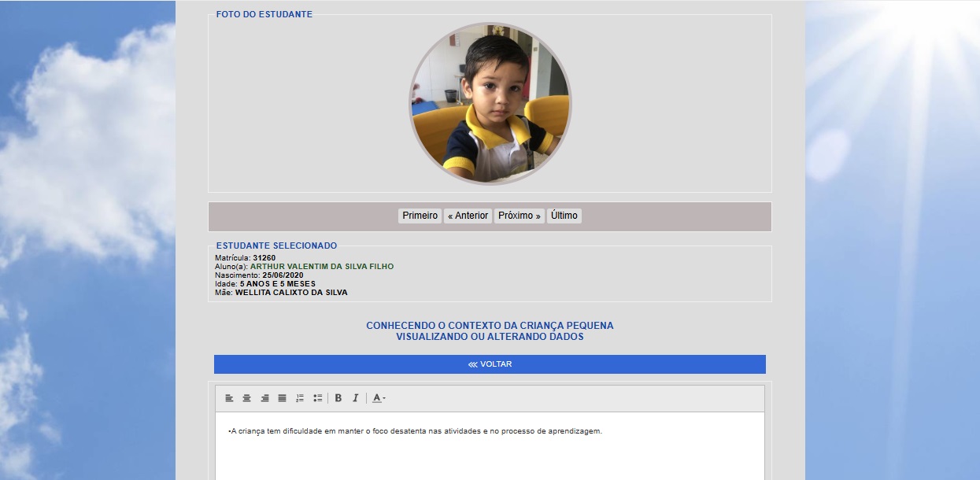
Task: Click the mother's name Wellita Calixto
Action: [x=290, y=293]
